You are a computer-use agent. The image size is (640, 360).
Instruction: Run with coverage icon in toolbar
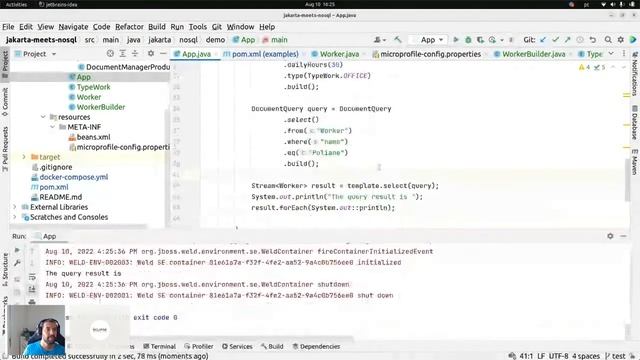pos(480,40)
